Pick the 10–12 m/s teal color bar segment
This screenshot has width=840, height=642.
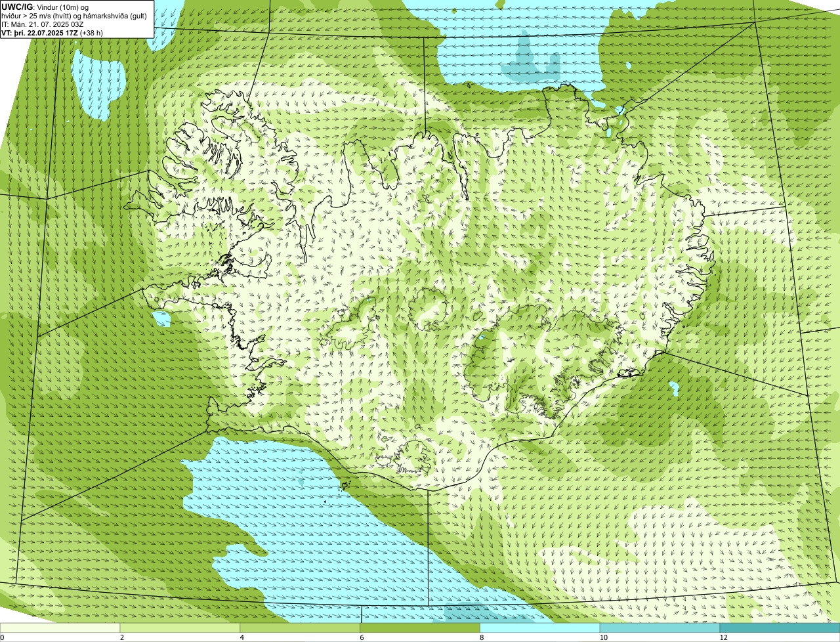(661, 628)
